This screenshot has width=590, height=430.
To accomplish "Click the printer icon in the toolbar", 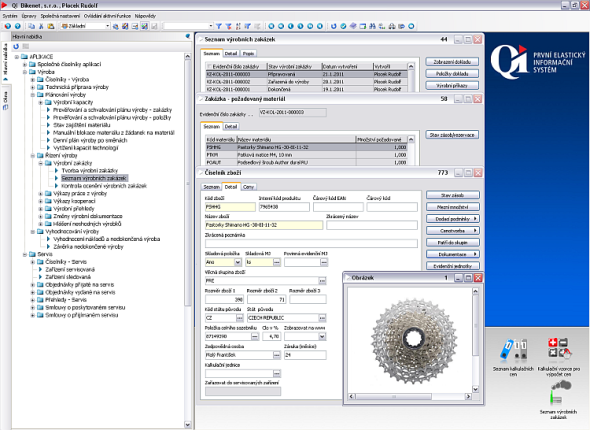I will [392, 26].
